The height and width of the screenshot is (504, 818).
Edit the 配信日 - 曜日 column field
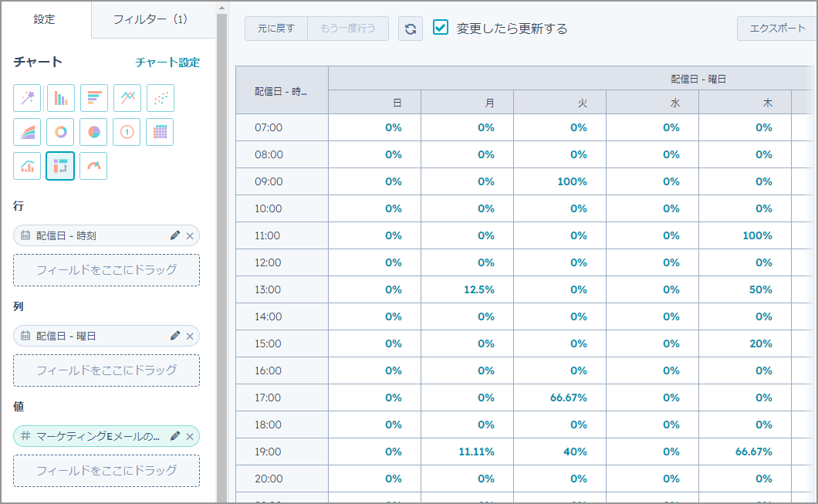pyautogui.click(x=174, y=336)
